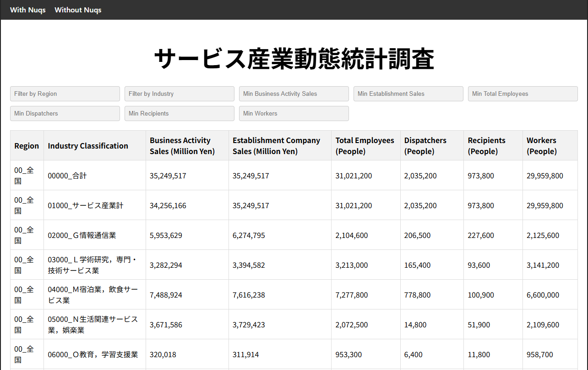Click the Filter by Industry field
The height and width of the screenshot is (370, 588).
point(180,94)
